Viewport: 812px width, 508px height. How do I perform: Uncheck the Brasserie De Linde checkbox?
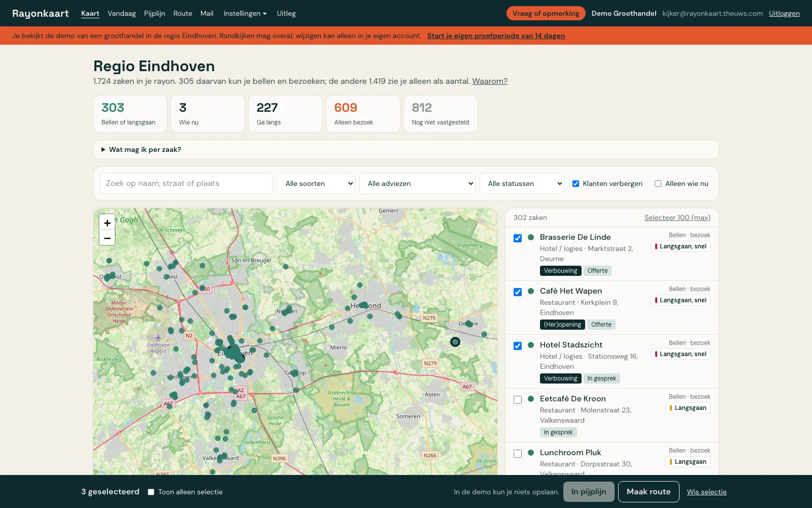518,238
